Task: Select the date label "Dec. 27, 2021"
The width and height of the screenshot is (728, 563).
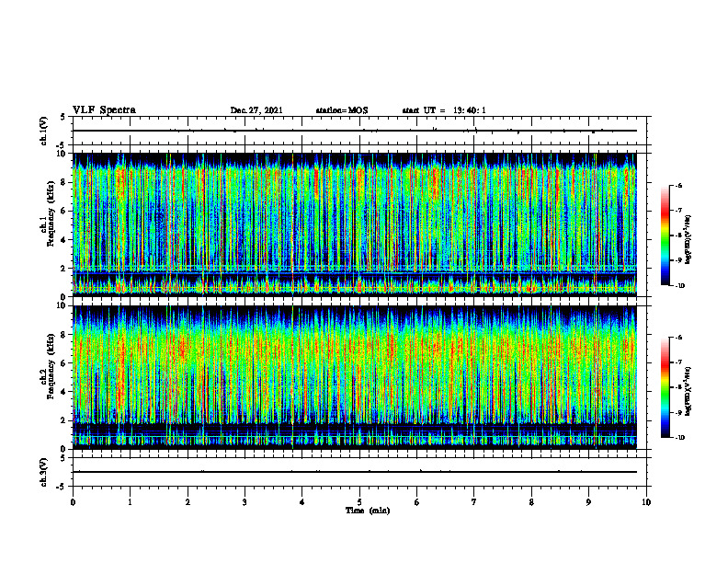Action: (x=256, y=110)
